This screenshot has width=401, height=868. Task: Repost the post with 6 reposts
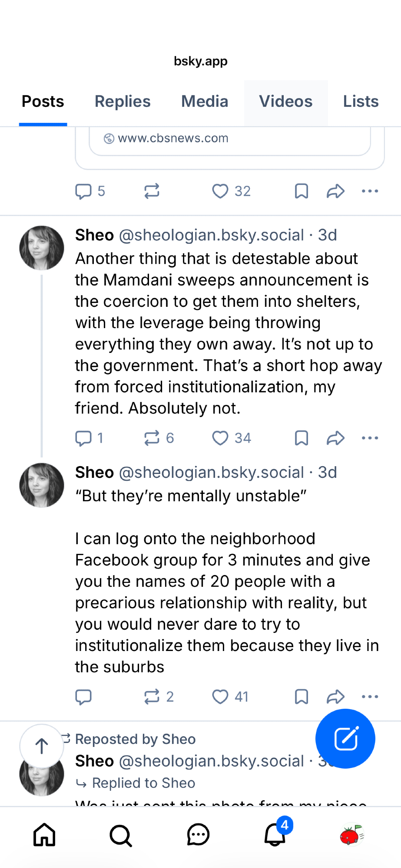152,438
